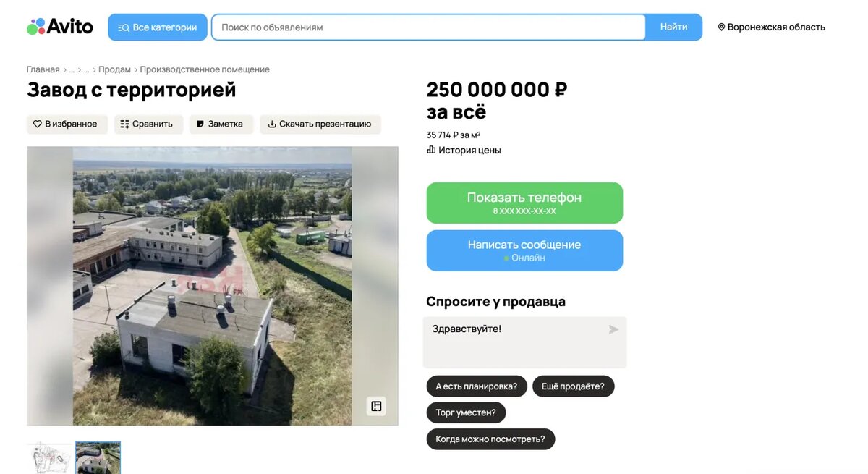This screenshot has height=474, width=868.
Task: Choose the quick reply Торг уместен?
Action: point(466,412)
